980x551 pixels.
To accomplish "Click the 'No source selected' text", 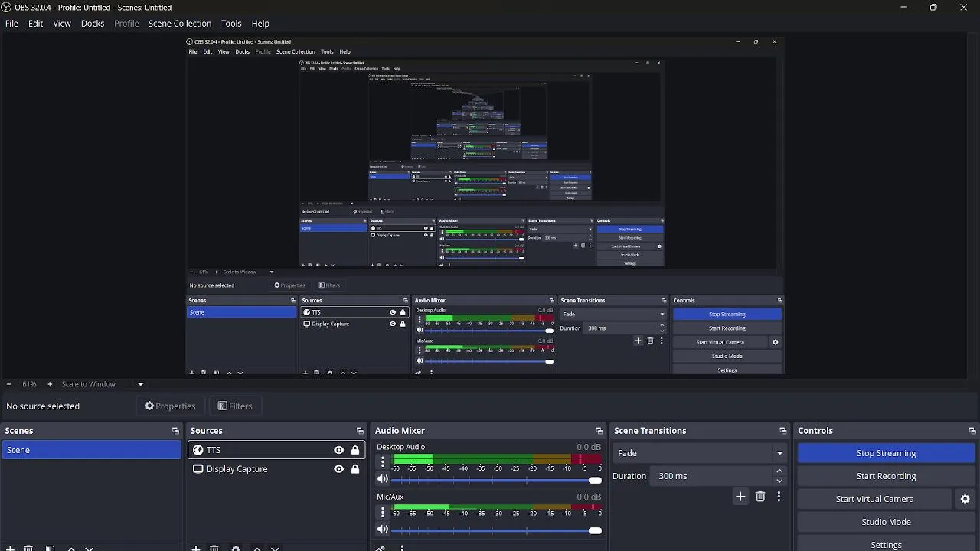I will pyautogui.click(x=43, y=406).
